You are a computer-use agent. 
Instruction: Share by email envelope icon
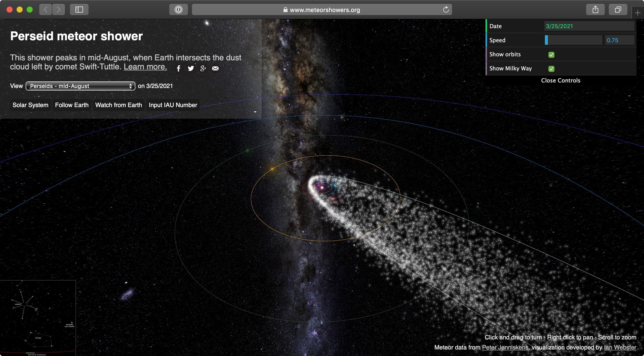point(215,68)
